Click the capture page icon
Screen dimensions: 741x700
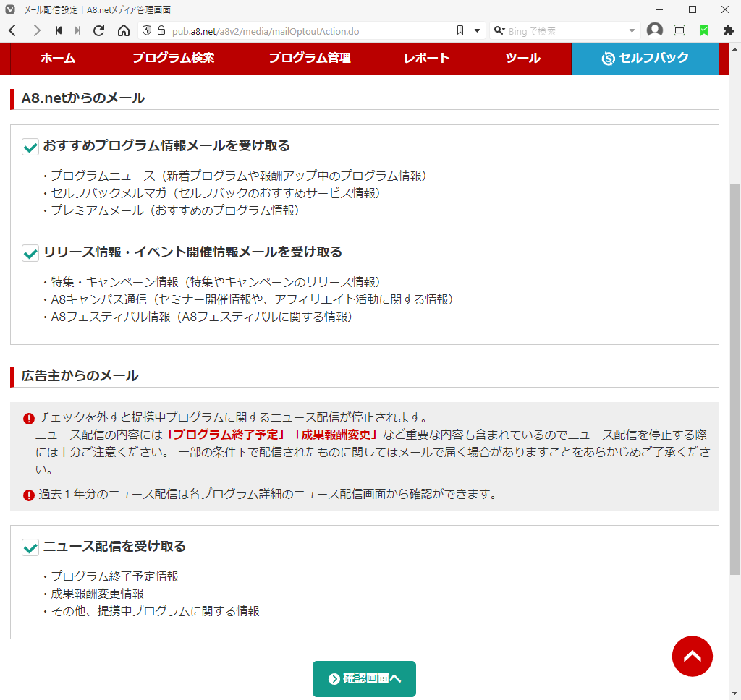pos(679,30)
